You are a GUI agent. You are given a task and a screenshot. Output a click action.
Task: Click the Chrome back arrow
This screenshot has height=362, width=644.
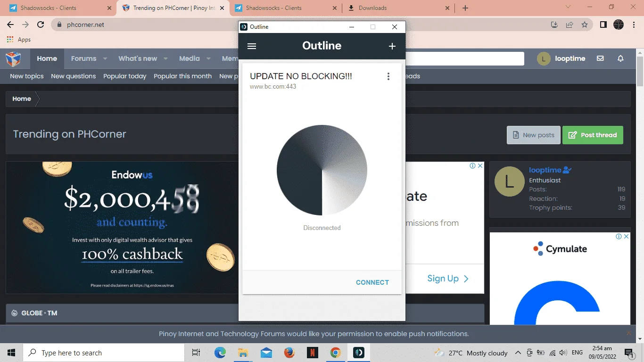coord(10,25)
